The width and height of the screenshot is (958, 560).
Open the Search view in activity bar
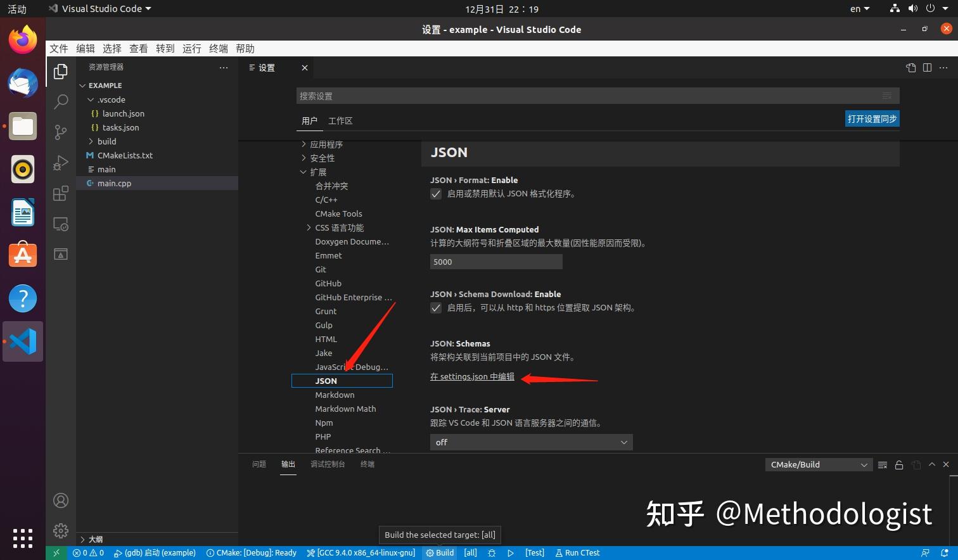tap(61, 102)
